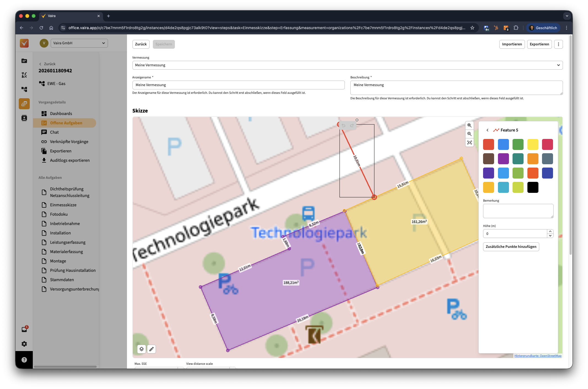
Task: Open the settings gear in the left rail
Action: click(24, 344)
